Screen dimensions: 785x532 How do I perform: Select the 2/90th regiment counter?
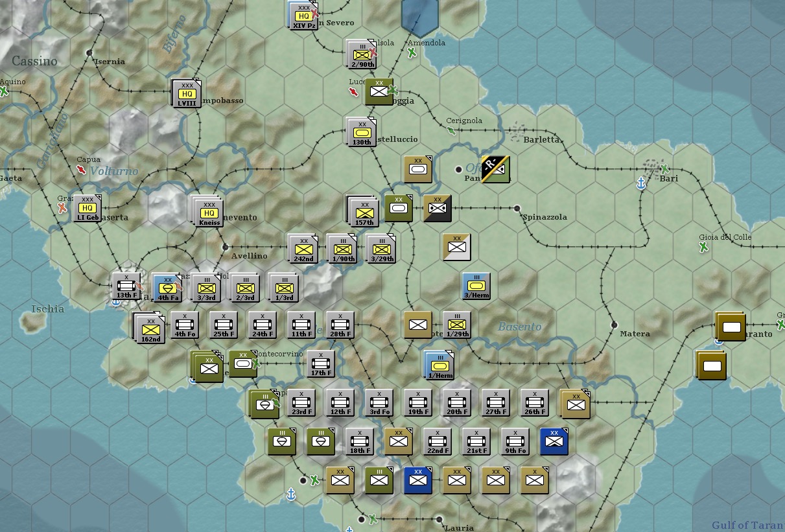point(362,54)
